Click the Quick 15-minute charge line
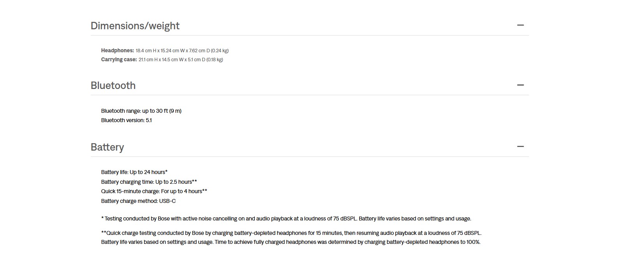The width and height of the screenshot is (644, 254). pyautogui.click(x=154, y=191)
